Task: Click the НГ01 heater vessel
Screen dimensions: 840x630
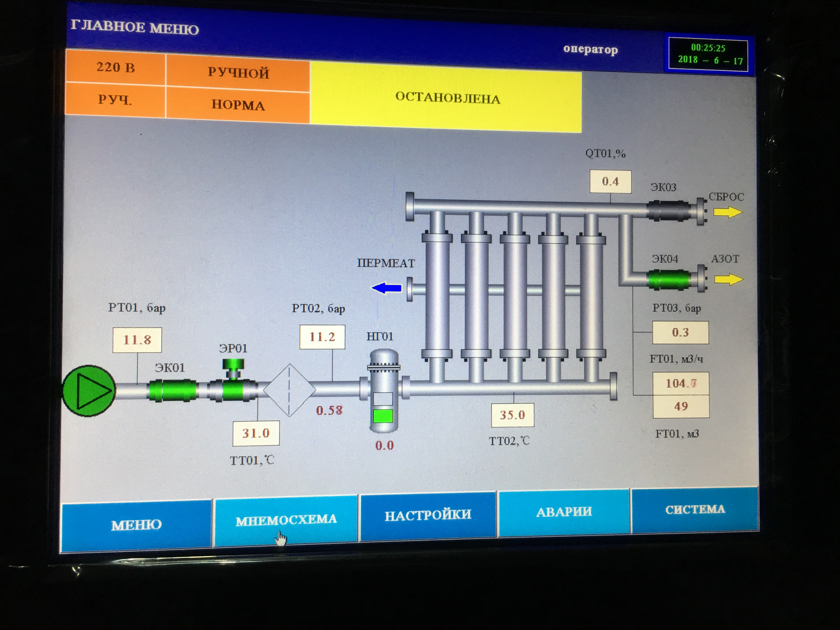Action: tap(384, 391)
